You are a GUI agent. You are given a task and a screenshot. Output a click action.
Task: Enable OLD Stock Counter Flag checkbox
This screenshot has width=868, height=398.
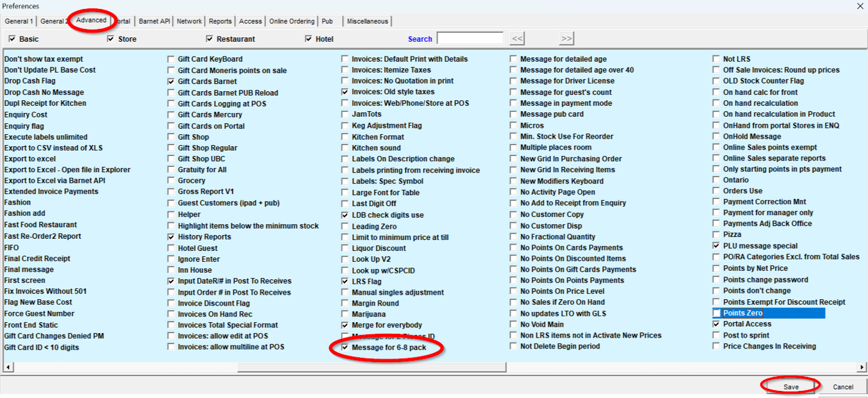tap(717, 82)
